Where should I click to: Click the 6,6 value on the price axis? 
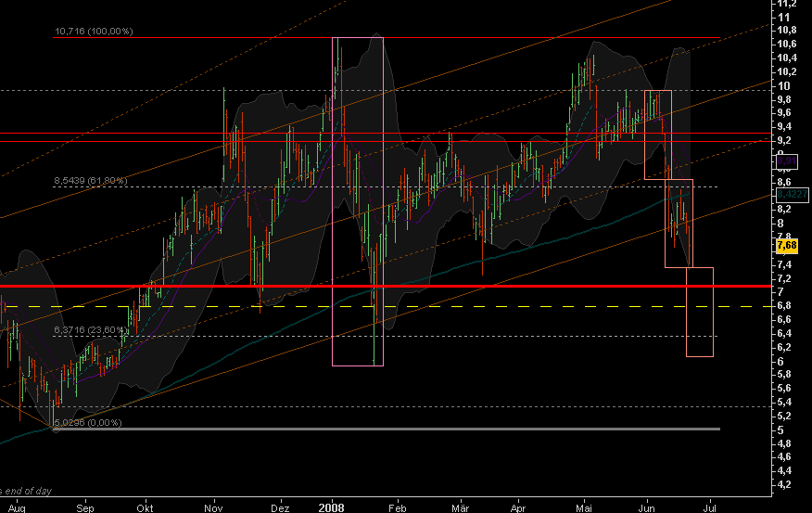(x=784, y=319)
